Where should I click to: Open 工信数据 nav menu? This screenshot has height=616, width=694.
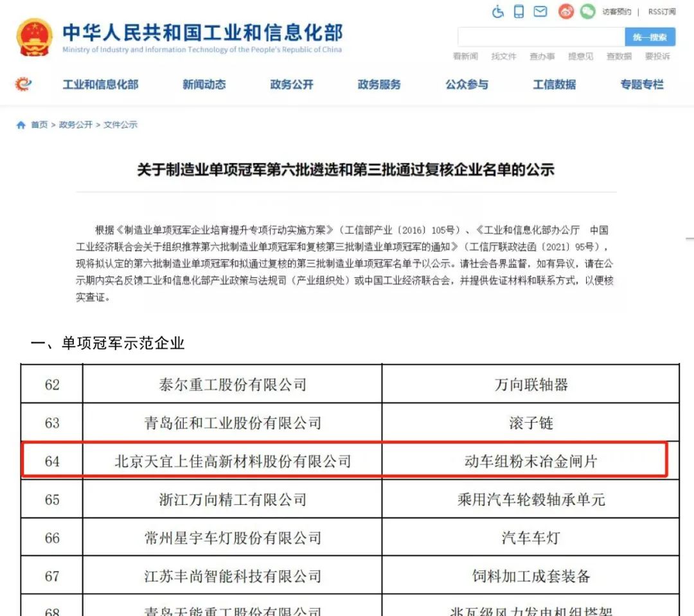coord(554,84)
